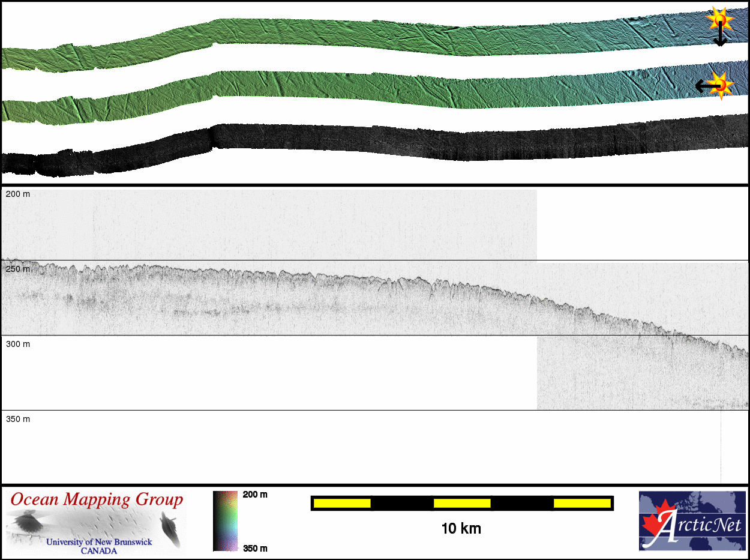
Task: Click the leftmost yellow scale bar segment
Action: pyautogui.click(x=342, y=503)
